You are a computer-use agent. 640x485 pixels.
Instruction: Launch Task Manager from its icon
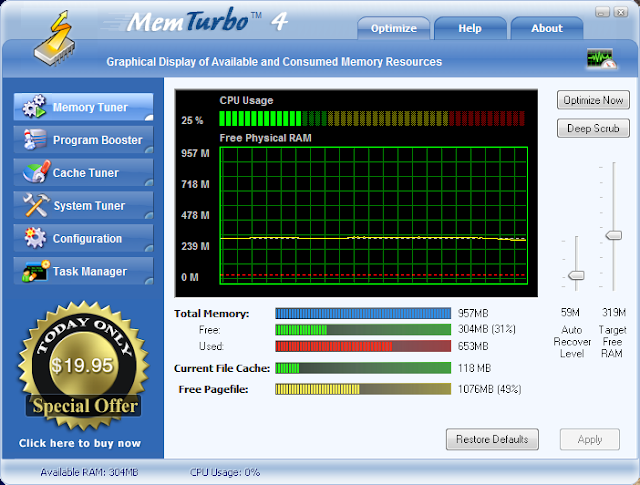point(36,271)
